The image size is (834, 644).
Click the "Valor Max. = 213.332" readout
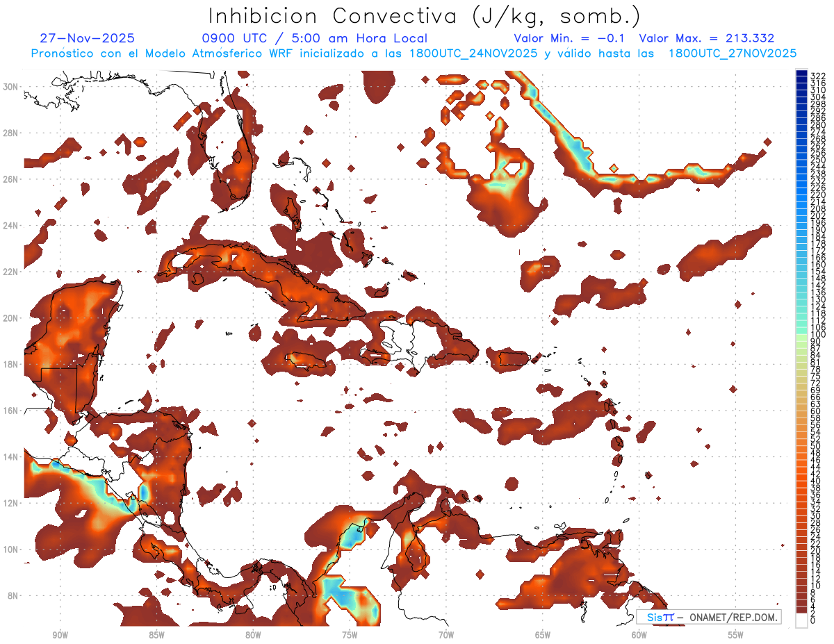tap(707, 39)
